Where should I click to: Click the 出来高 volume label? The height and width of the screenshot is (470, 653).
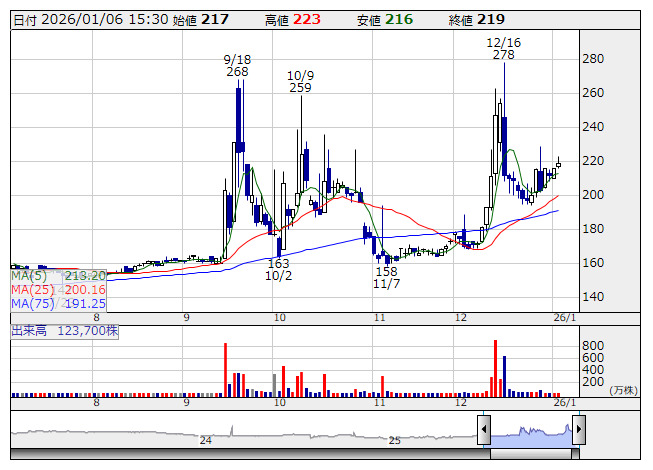(x=30, y=328)
